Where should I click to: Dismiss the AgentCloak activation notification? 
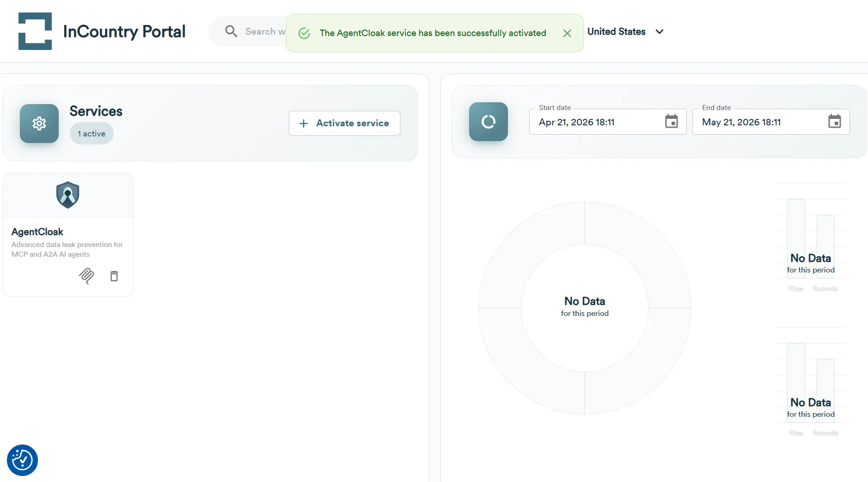coord(567,33)
